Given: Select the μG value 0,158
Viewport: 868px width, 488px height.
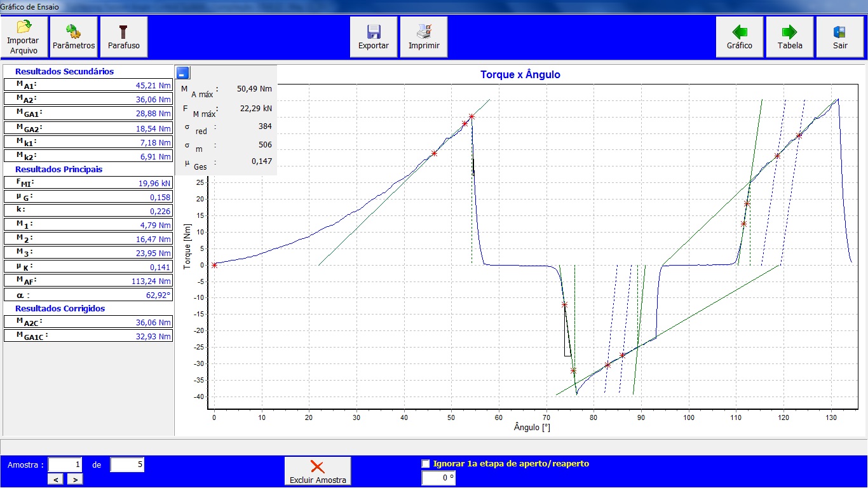Looking at the screenshot, I should (x=161, y=198).
